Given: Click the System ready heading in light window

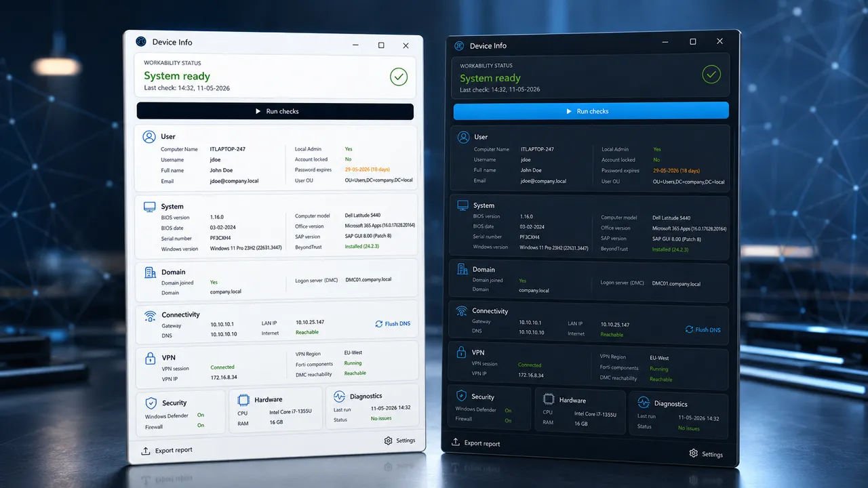Looking at the screenshot, I should coord(177,76).
